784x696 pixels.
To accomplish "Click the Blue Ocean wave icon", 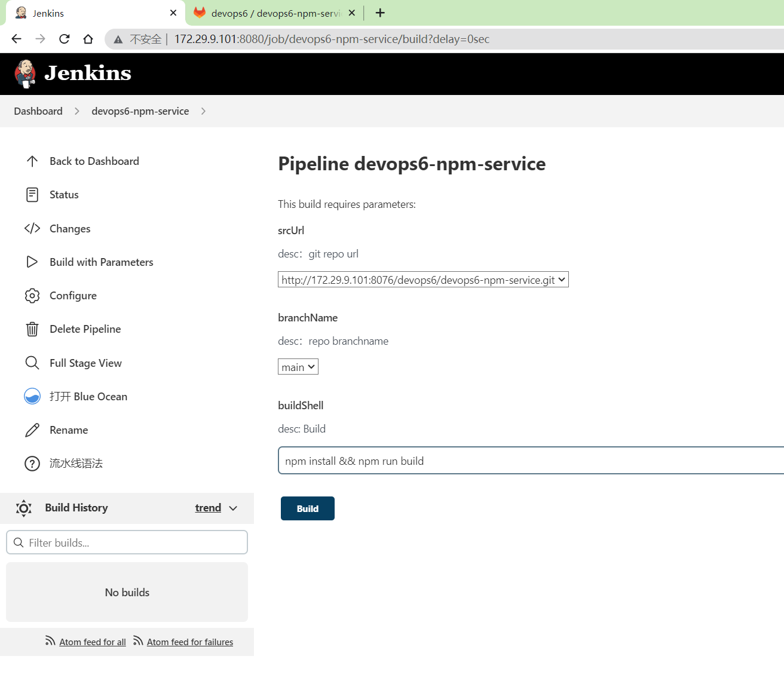I will (32, 396).
